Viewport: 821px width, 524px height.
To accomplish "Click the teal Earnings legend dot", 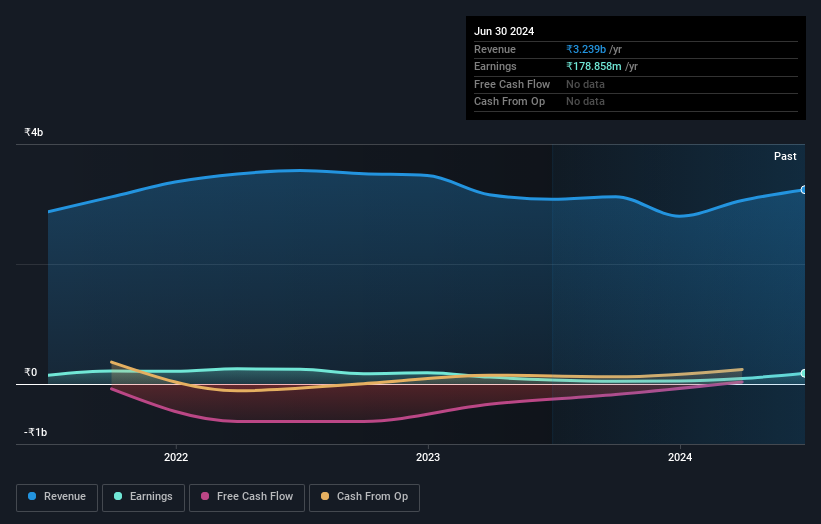I will (x=118, y=496).
